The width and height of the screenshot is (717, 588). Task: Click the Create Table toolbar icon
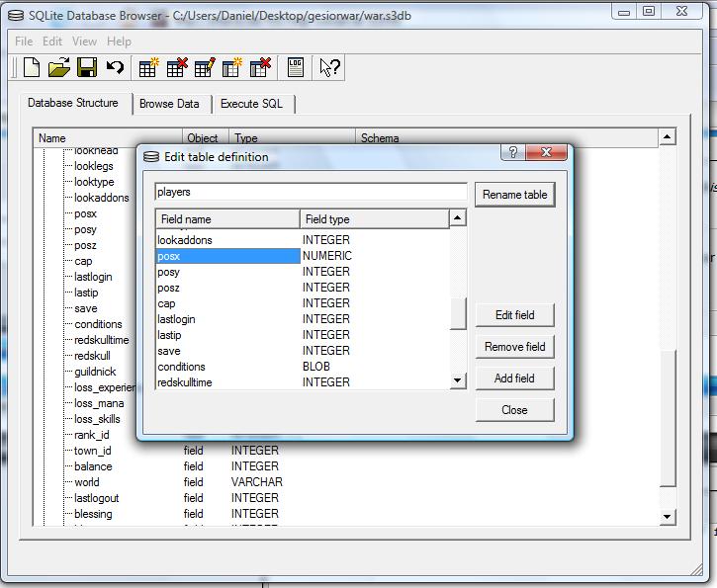(148, 67)
